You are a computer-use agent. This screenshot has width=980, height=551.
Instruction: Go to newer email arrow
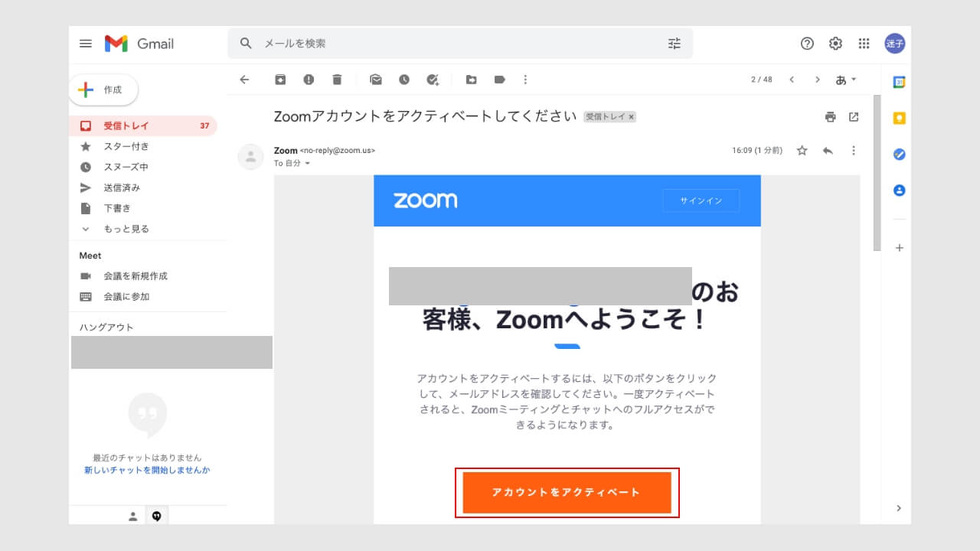792,80
